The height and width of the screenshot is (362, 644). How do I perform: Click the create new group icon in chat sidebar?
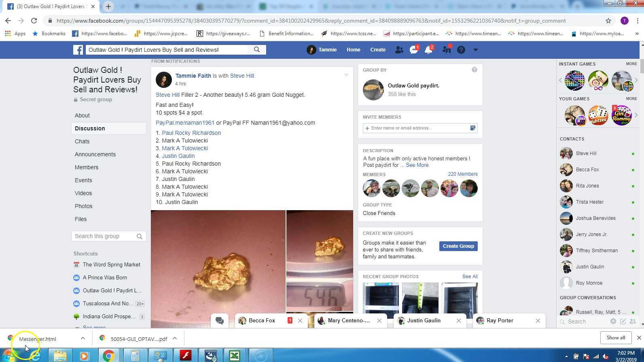[x=633, y=321]
